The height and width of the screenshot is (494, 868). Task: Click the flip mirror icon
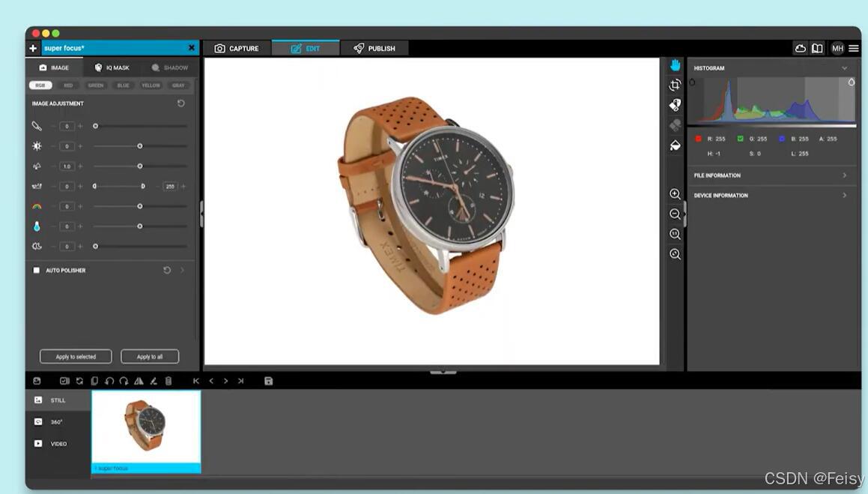pos(139,381)
